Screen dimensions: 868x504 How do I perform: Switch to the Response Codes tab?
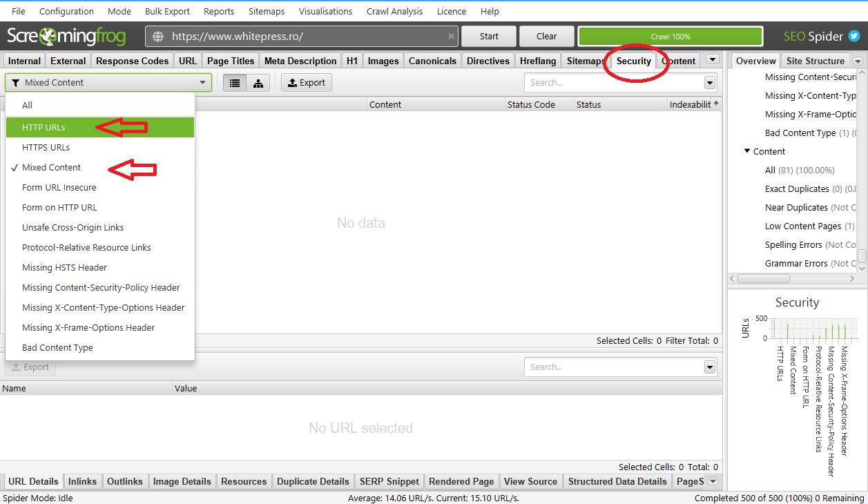coord(132,61)
